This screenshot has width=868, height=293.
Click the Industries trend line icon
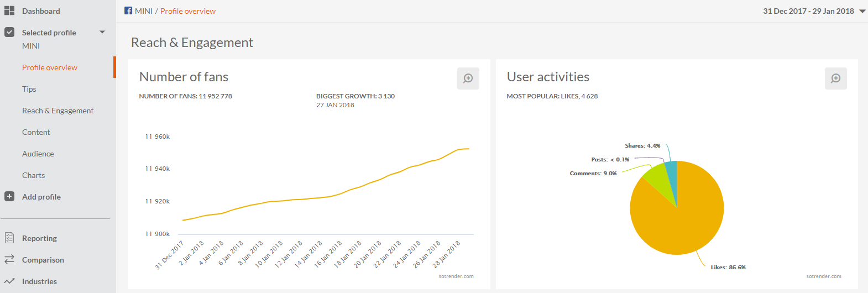pyautogui.click(x=9, y=281)
